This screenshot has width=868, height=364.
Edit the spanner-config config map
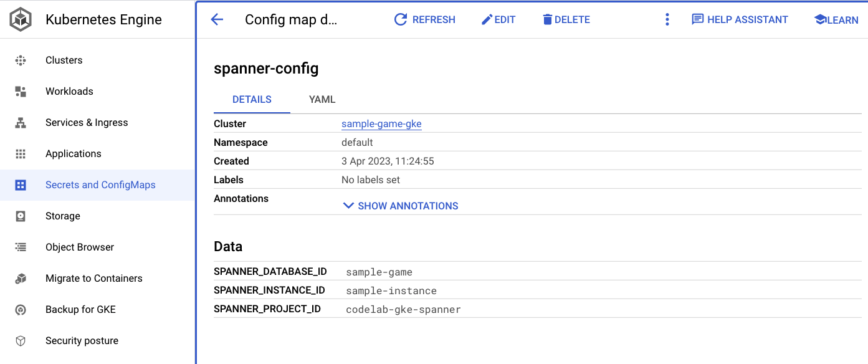click(x=498, y=19)
